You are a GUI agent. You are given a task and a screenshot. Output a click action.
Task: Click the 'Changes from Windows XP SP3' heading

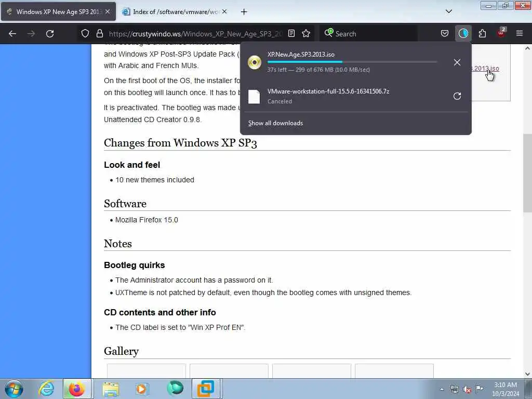point(180,143)
